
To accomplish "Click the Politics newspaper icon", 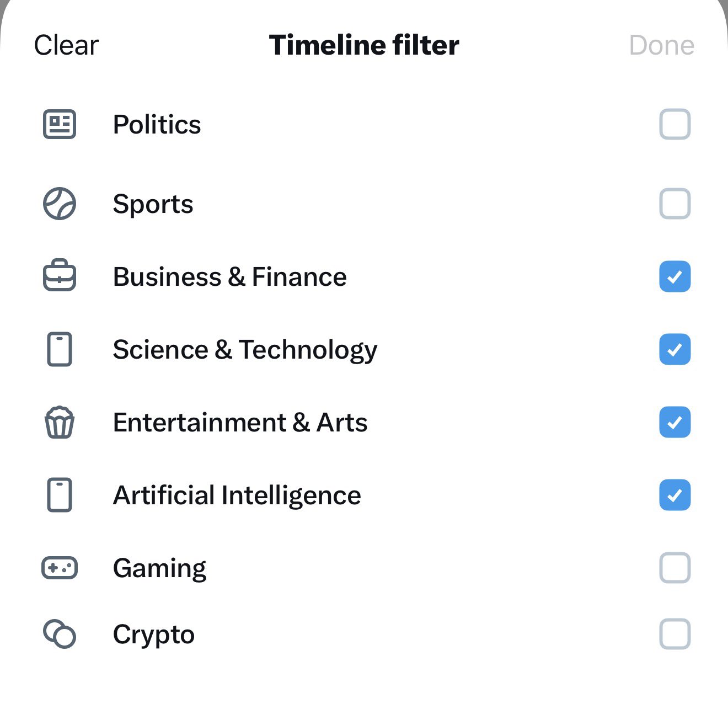I will click(x=60, y=124).
